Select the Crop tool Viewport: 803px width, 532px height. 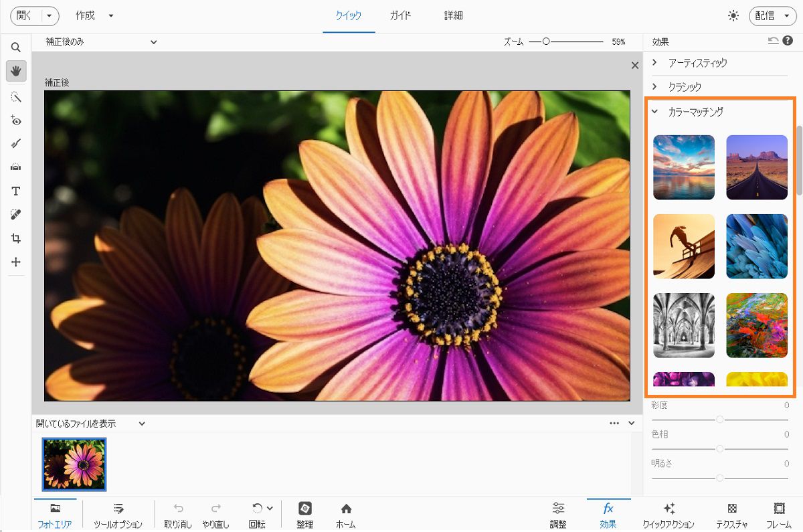click(16, 238)
